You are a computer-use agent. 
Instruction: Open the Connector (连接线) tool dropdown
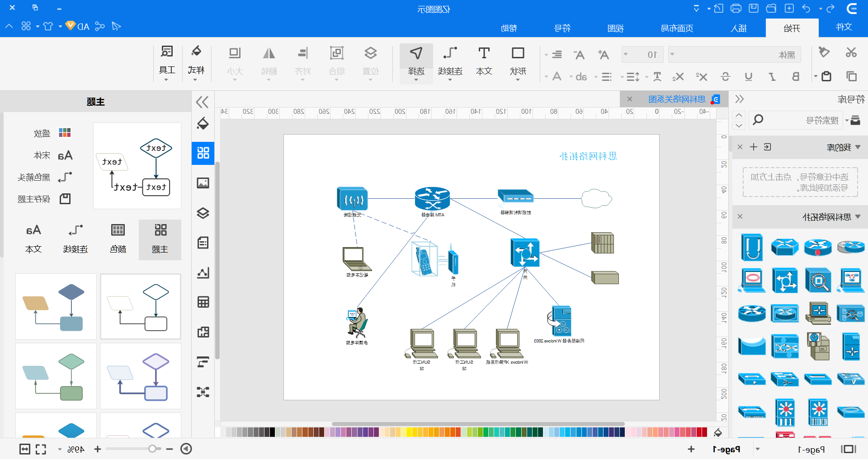click(450, 80)
